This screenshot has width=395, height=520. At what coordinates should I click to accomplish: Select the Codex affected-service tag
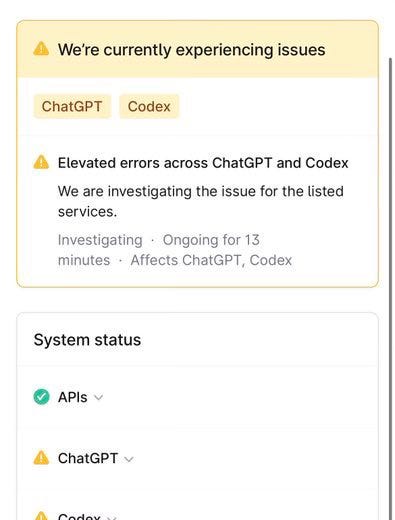[149, 106]
